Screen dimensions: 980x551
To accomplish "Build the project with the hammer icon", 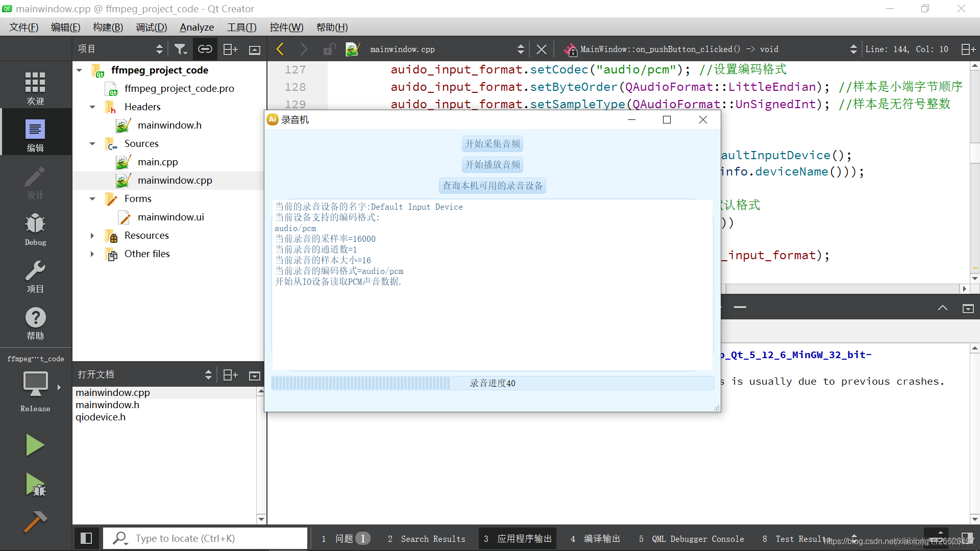I will 35,521.
